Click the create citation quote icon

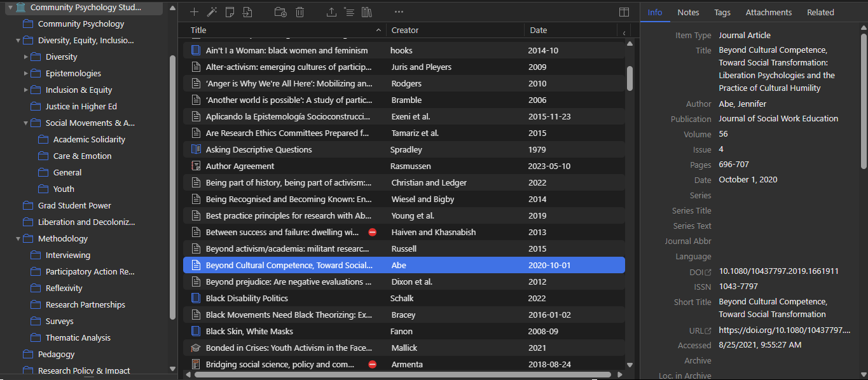[349, 12]
